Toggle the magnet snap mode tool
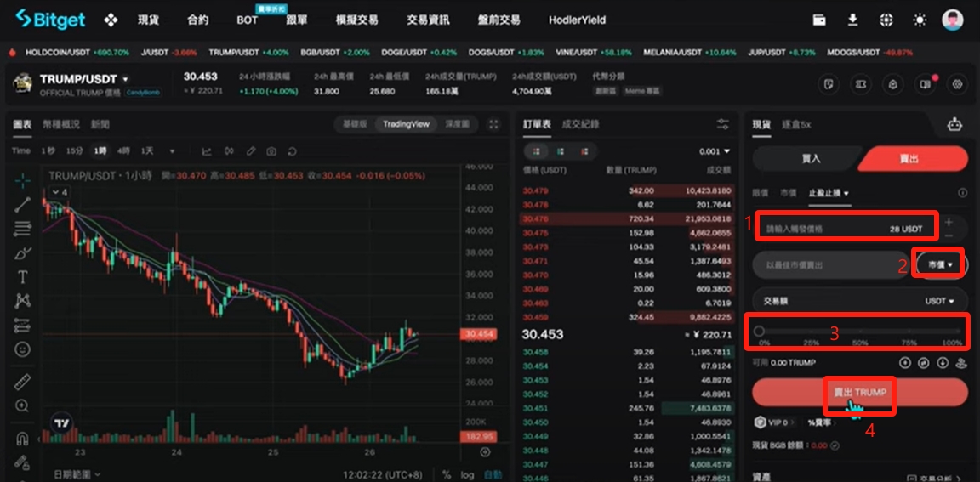Viewport: 980px width, 482px height. pyautogui.click(x=22, y=439)
